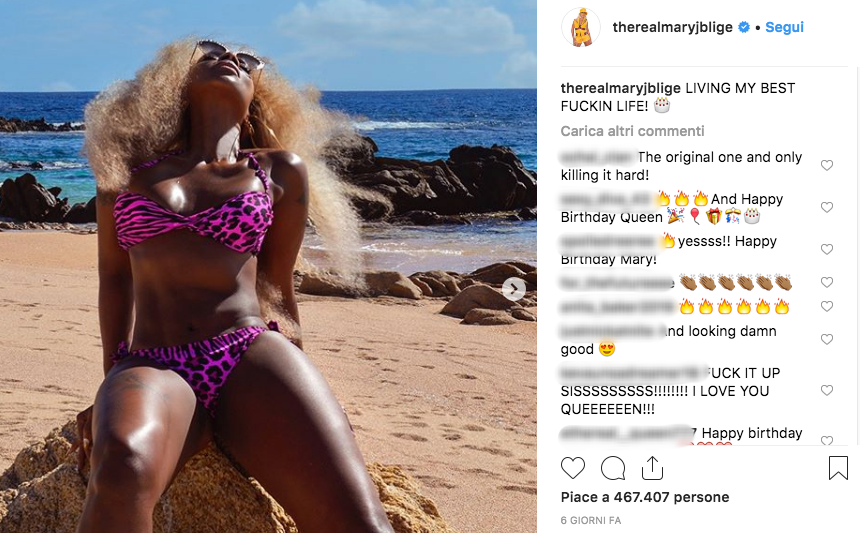Open therealmaryjblige username in header

coord(672,27)
